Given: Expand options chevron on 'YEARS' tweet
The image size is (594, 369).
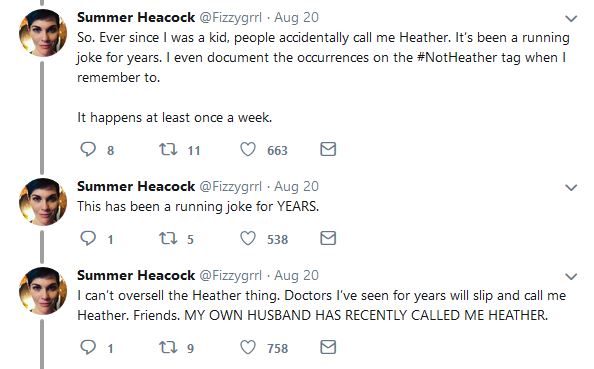Looking at the screenshot, I should 571,187.
